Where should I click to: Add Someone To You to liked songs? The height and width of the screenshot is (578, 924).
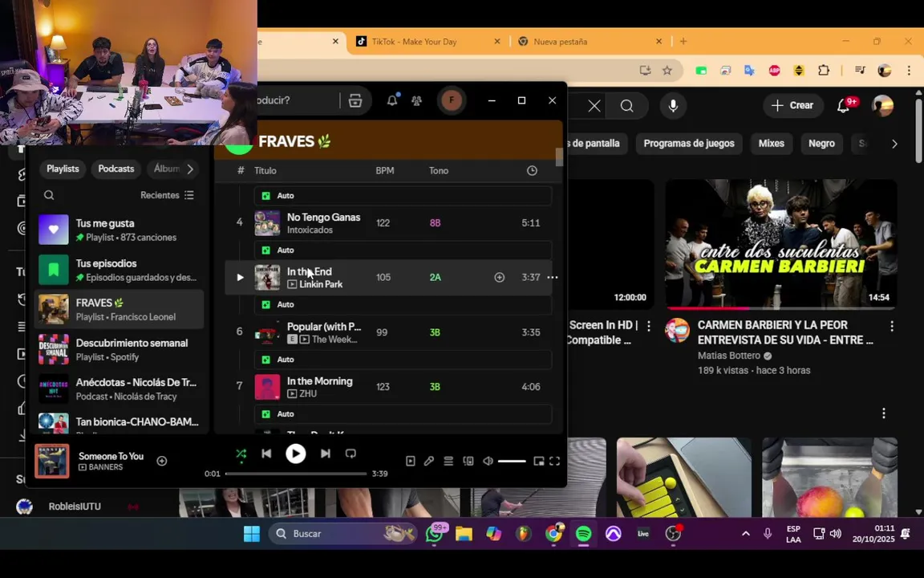(161, 461)
